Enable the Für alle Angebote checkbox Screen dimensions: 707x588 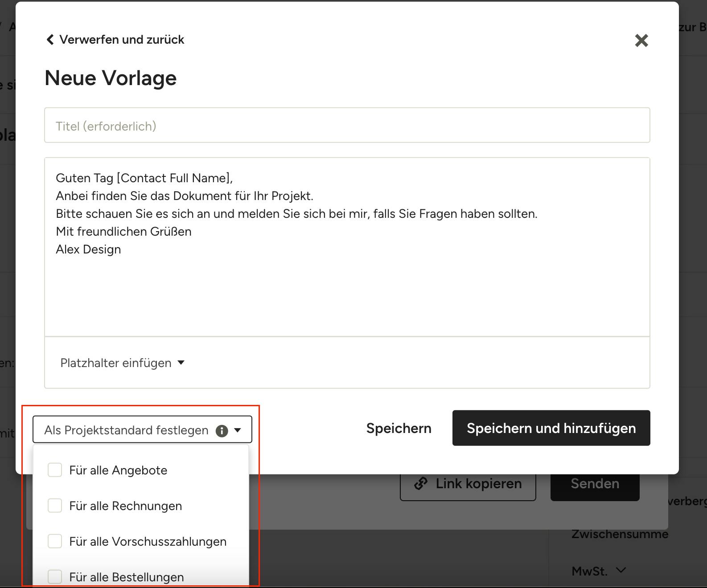coord(55,470)
